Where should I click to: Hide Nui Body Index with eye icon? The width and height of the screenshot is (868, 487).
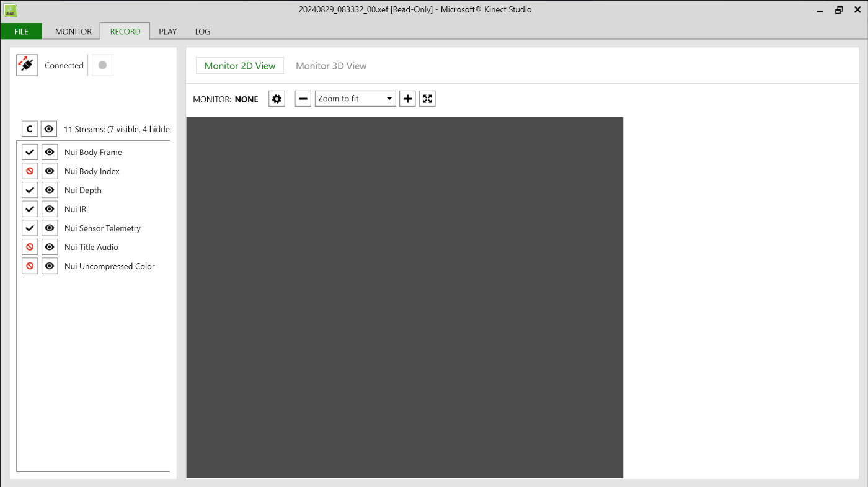[x=50, y=171]
